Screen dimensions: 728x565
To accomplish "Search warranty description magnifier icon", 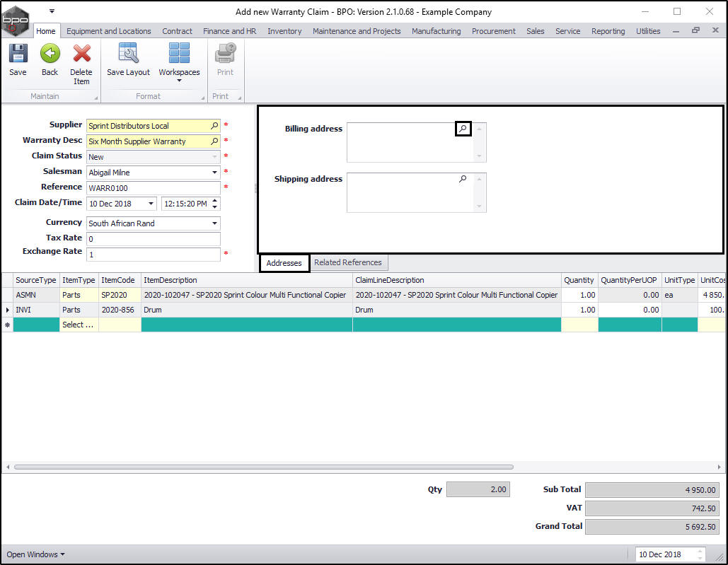I will (x=214, y=141).
